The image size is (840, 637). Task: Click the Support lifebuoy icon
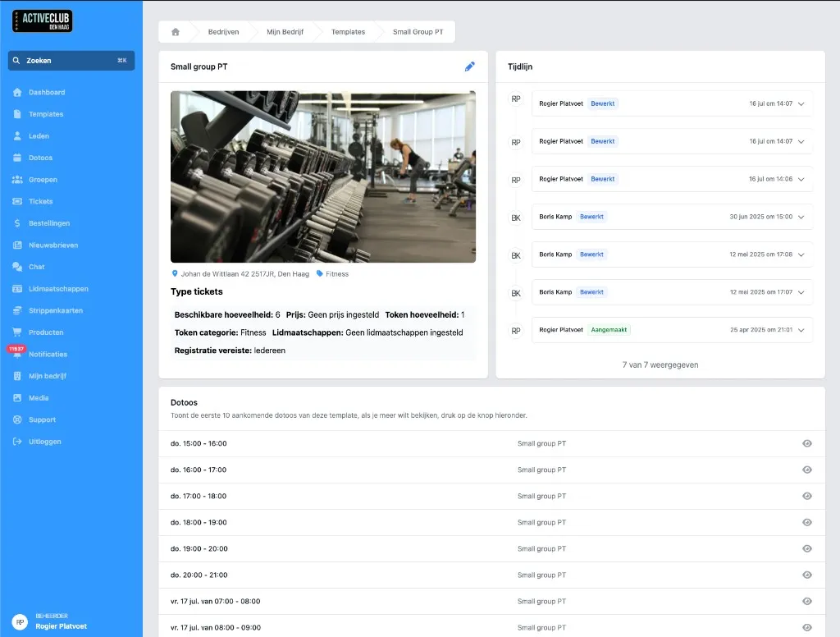17,419
